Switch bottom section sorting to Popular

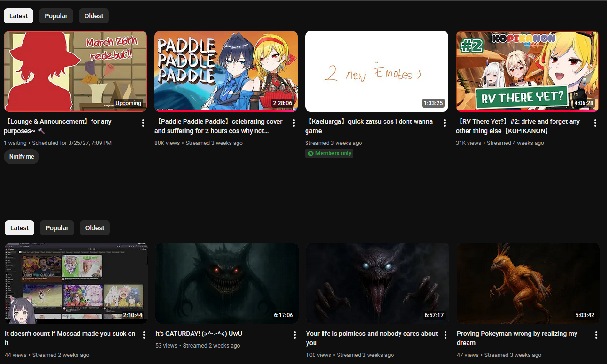(57, 228)
